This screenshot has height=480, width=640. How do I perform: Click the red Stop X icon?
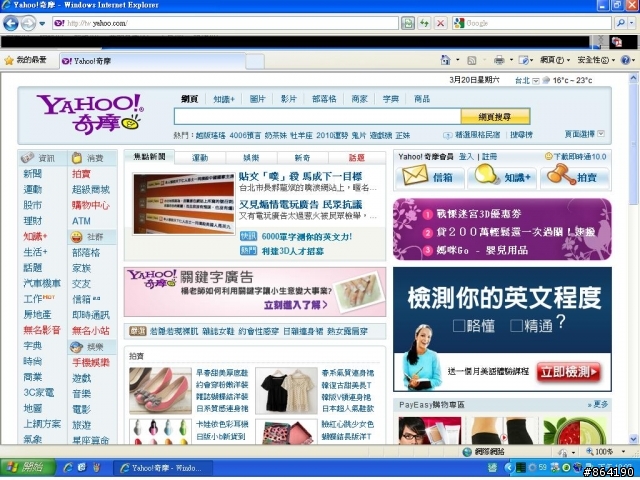[440, 23]
